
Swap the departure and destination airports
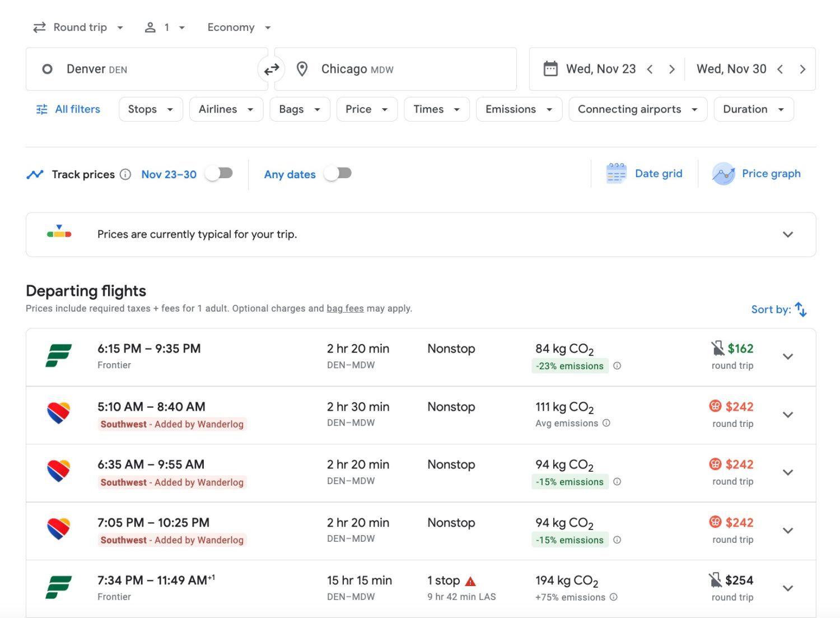tap(272, 69)
